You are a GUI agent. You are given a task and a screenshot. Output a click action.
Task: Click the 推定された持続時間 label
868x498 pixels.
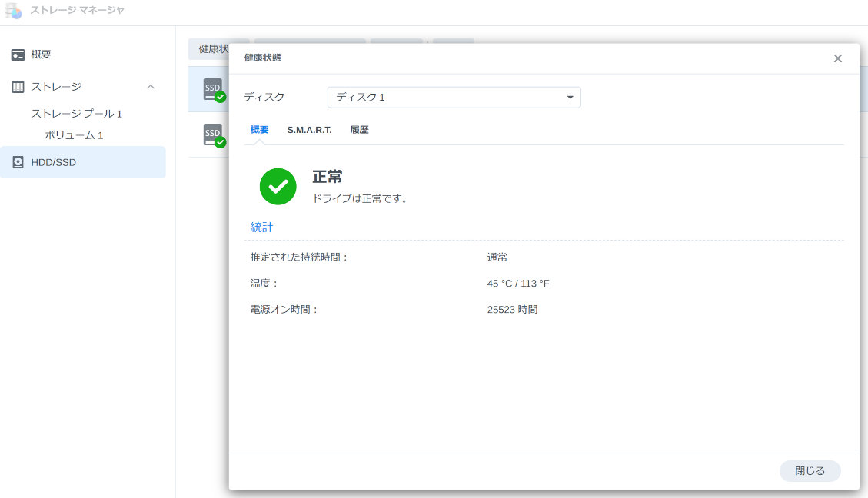pos(299,257)
